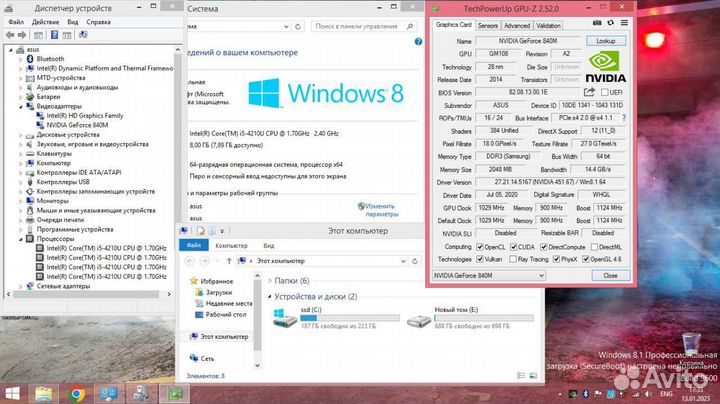
Task: Click the Device Manager forward arrow
Action: (x=22, y=35)
